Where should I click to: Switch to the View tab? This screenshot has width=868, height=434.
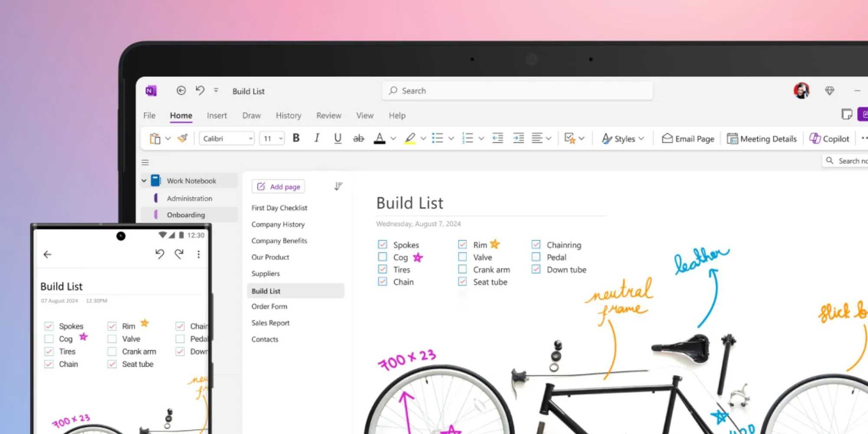(x=365, y=115)
